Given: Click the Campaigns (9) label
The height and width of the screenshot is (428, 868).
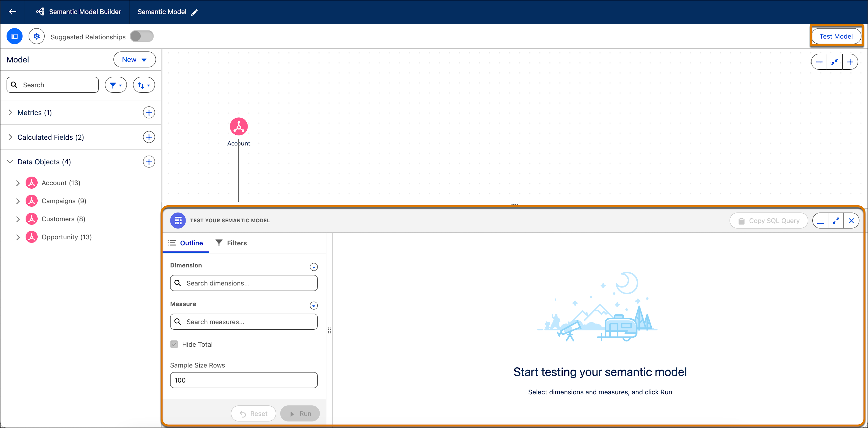Looking at the screenshot, I should pos(64,201).
